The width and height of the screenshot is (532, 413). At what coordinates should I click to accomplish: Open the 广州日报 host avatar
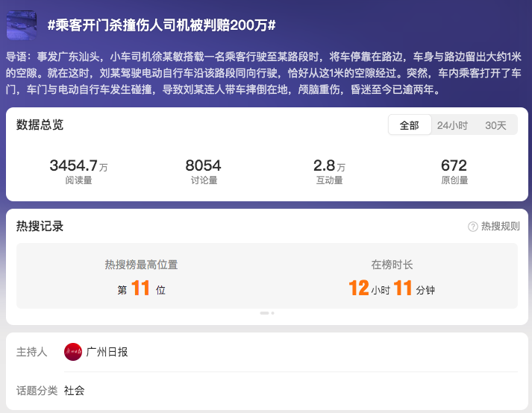73,352
